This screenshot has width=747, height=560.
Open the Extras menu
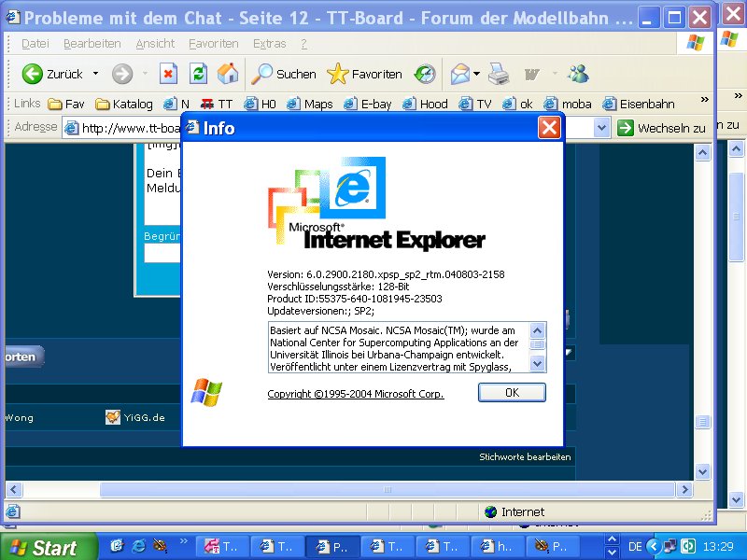pyautogui.click(x=269, y=43)
